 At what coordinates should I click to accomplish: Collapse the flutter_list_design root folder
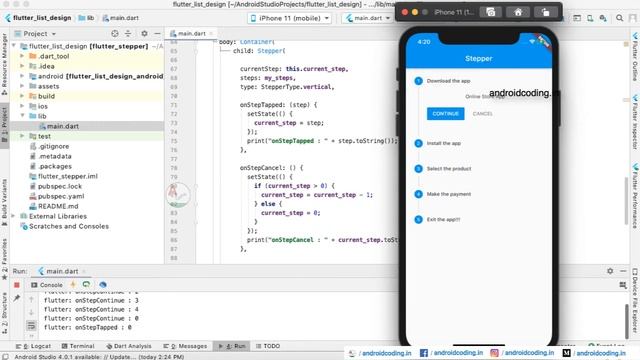tap(14, 46)
